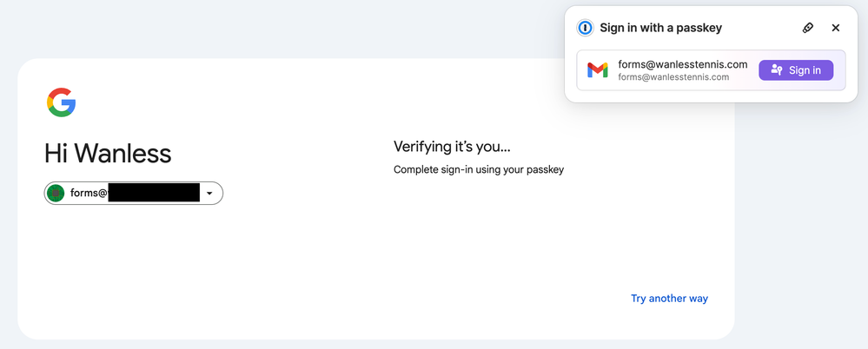Close the passkey sign-in popup
Image resolution: width=868 pixels, height=349 pixels.
point(836,28)
